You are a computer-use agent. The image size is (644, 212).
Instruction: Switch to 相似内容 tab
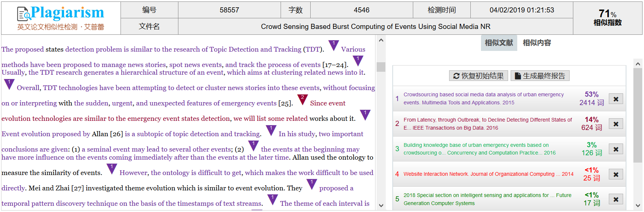coord(537,43)
